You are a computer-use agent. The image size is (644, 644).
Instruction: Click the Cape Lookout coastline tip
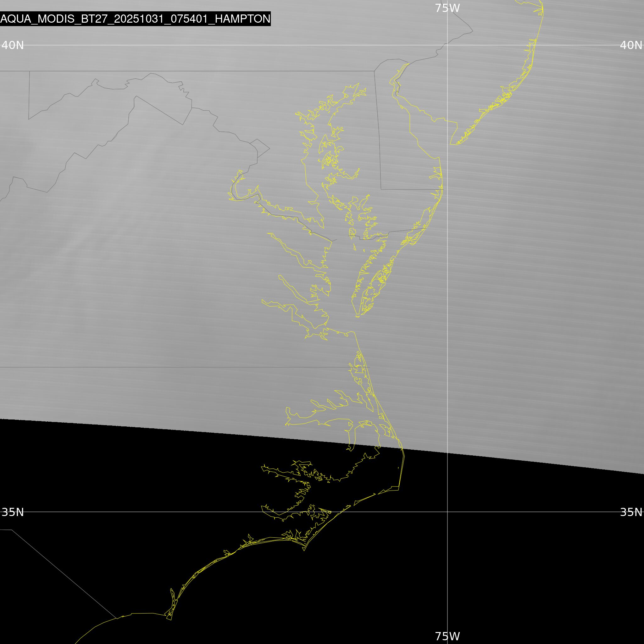click(304, 550)
